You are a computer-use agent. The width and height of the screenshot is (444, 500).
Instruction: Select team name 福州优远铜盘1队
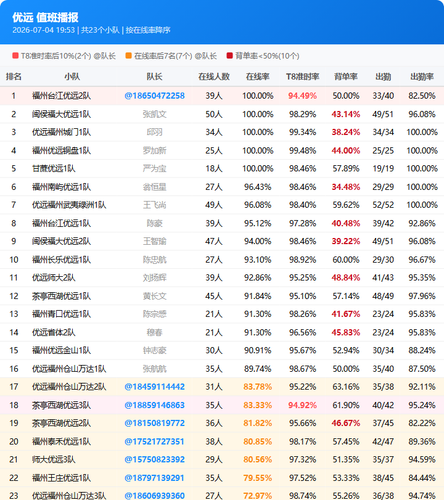61,151
